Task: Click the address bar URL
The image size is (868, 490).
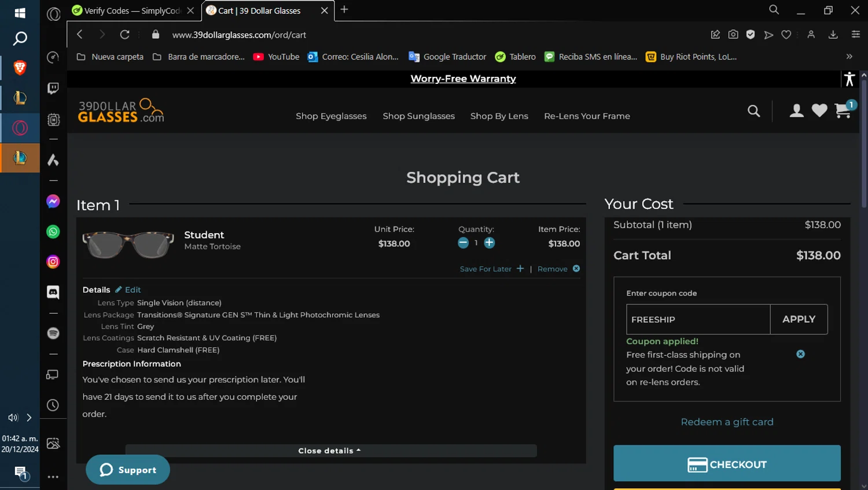Action: tap(239, 35)
